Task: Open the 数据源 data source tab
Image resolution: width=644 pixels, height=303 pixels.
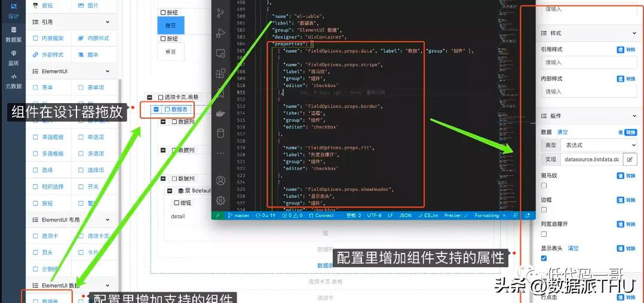Action: tap(13, 35)
